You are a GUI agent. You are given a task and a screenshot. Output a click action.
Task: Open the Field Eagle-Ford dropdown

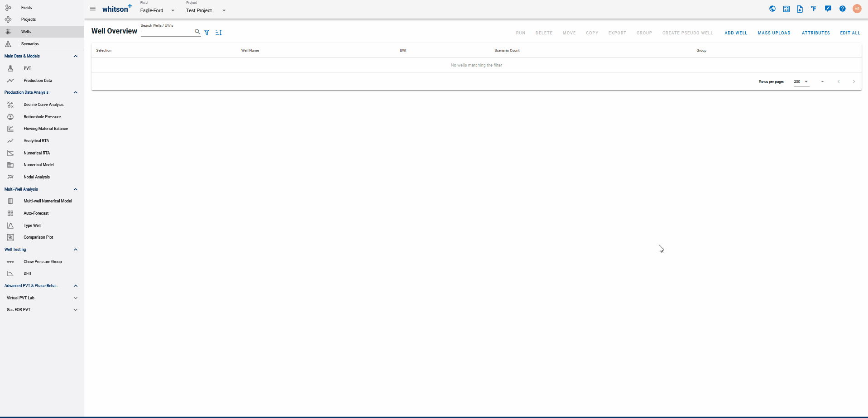coord(158,10)
